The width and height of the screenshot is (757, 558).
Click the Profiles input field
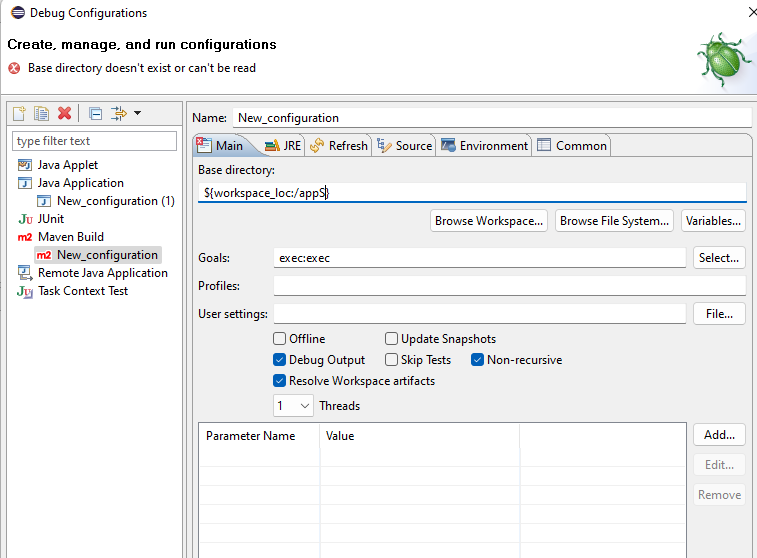[510, 286]
